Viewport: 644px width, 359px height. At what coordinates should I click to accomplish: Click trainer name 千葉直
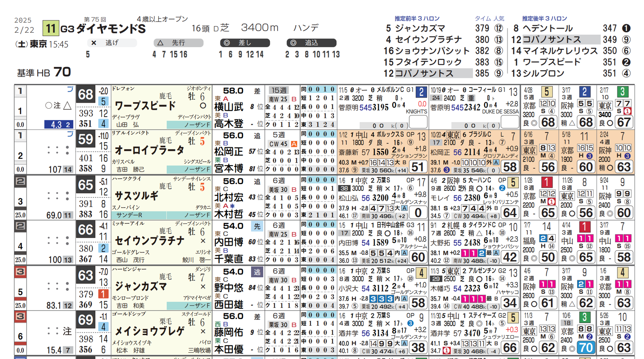(x=229, y=259)
